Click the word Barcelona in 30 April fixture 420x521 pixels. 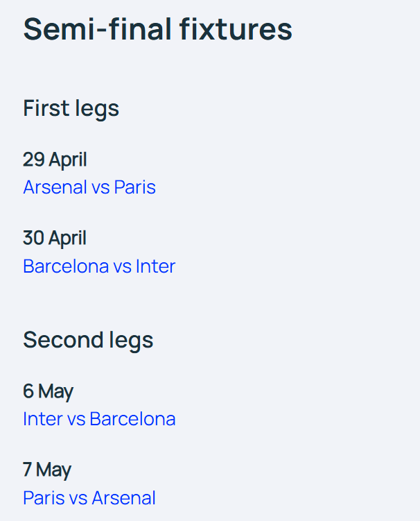66,266
